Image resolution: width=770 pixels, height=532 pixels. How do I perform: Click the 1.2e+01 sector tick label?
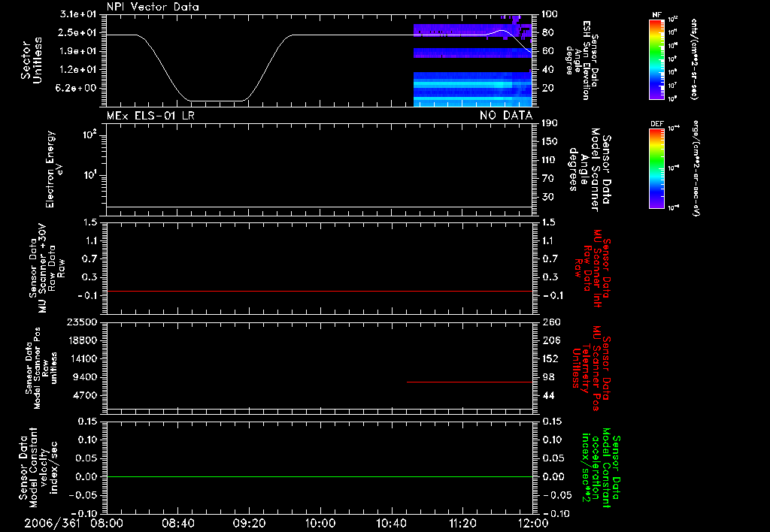pyautogui.click(x=77, y=70)
